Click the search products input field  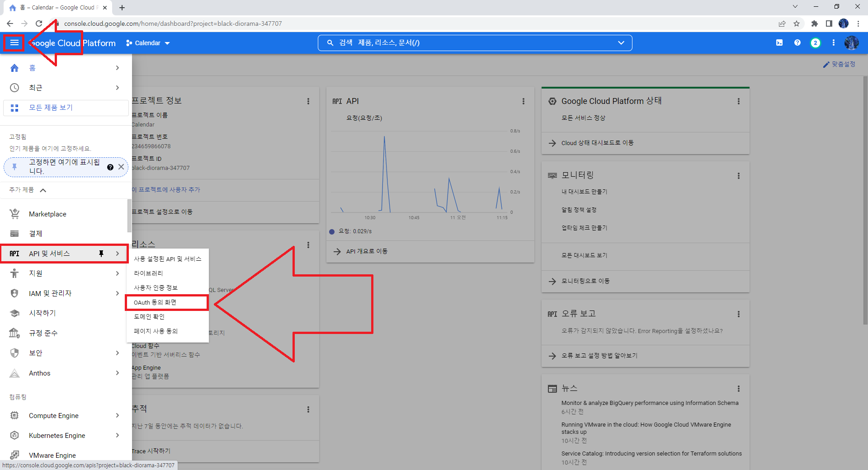coord(475,43)
